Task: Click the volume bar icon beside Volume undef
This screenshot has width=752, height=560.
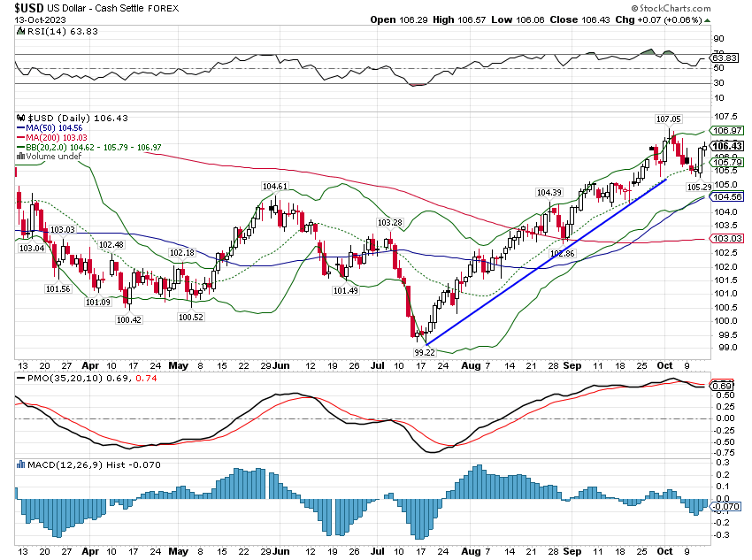Action: 21,157
